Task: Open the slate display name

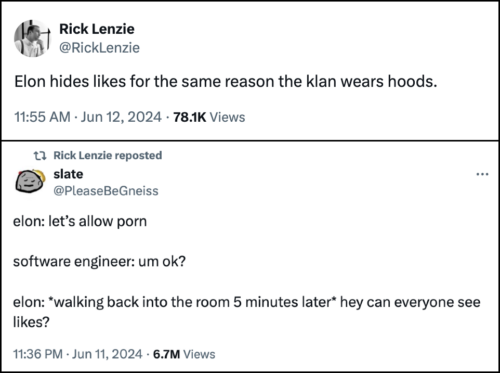Action: pos(68,174)
